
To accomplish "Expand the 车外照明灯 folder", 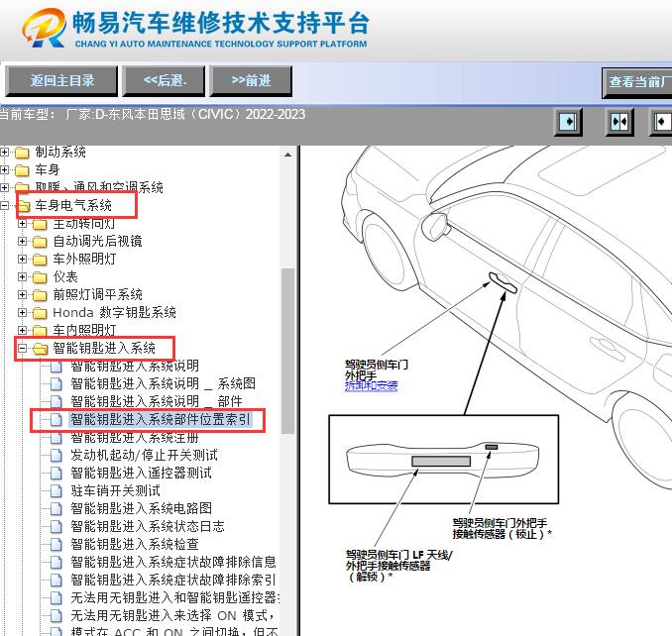I will [22, 260].
